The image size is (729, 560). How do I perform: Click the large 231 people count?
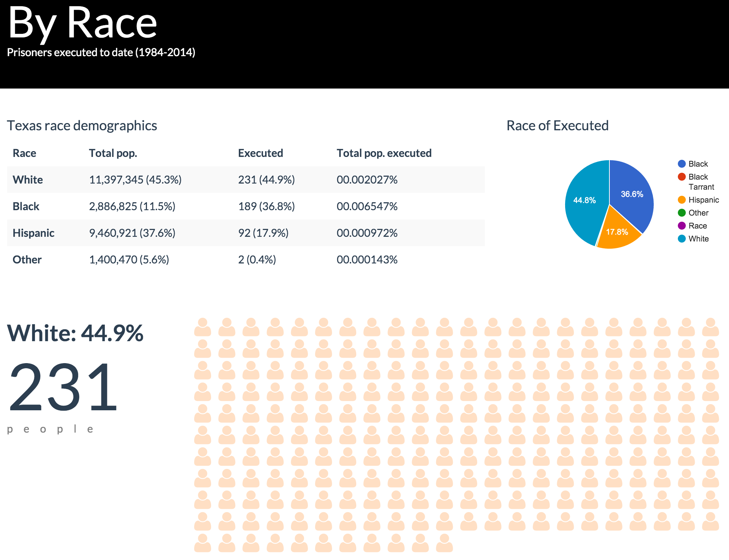click(x=63, y=387)
